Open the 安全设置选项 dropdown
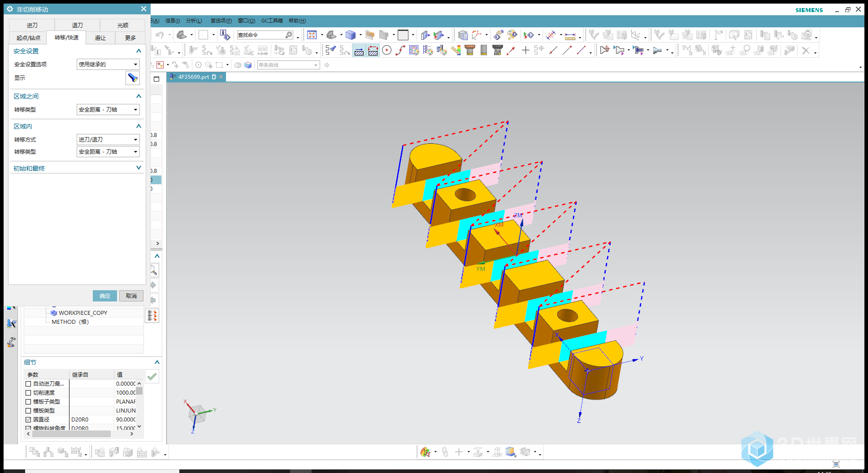This screenshot has height=473, width=868. 108,64
